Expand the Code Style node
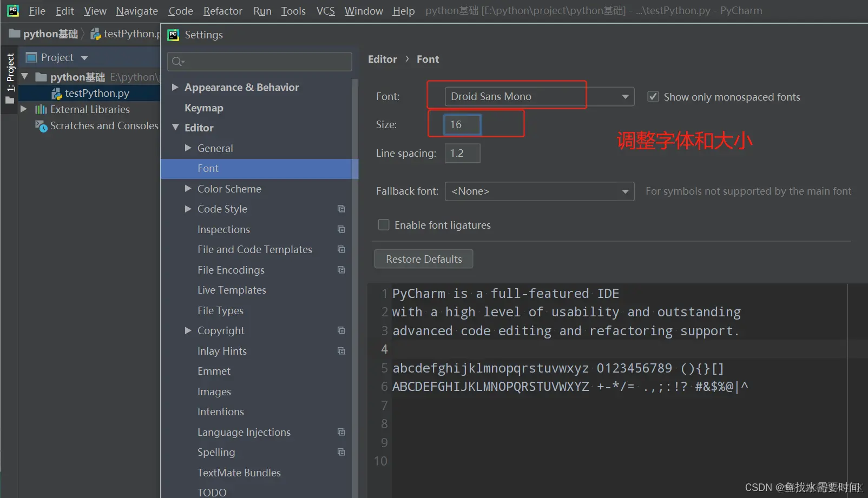Screen dimensions: 868x498 click(188, 209)
